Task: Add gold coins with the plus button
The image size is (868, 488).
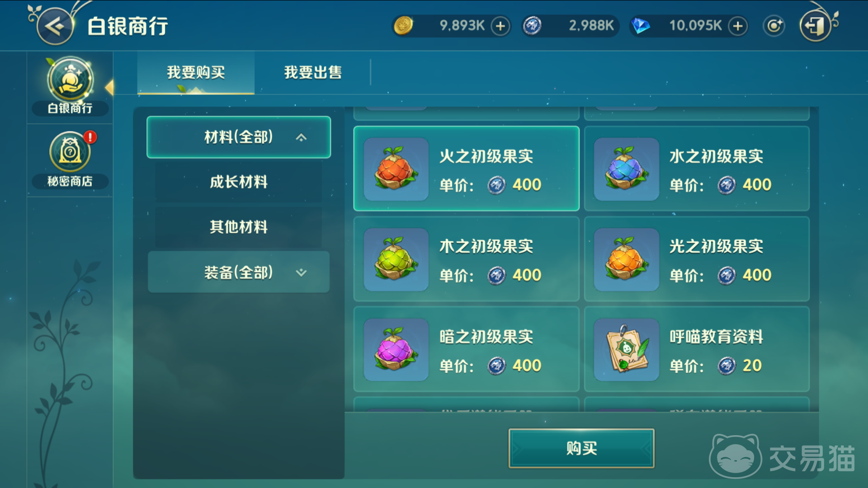Action: (500, 26)
